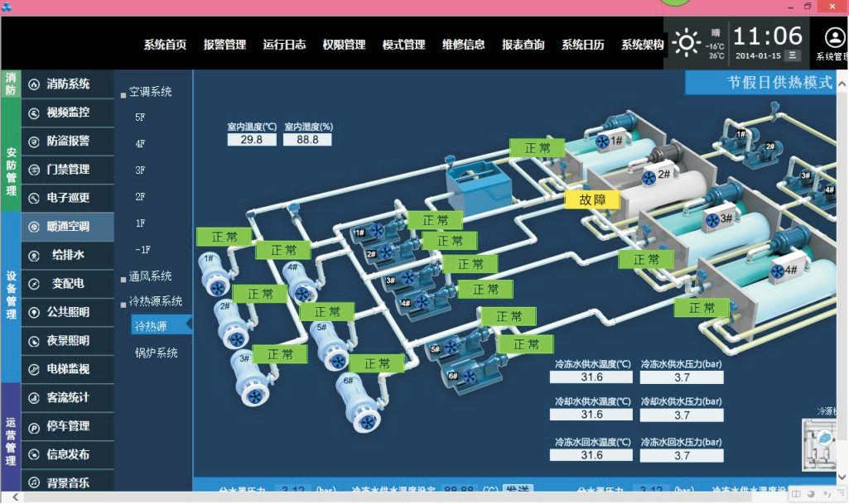849x504 pixels.
Task: Open the 消防系统 fire system module
Action: pyautogui.click(x=68, y=84)
